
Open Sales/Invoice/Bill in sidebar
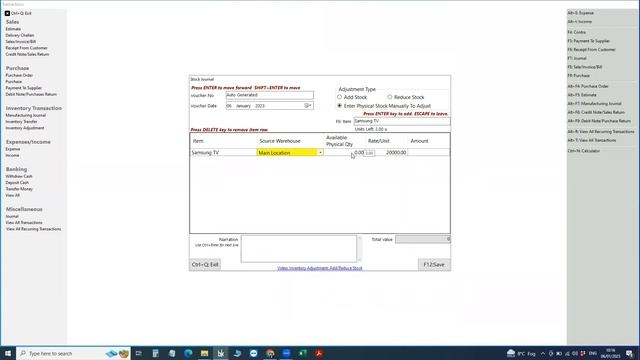click(x=21, y=42)
